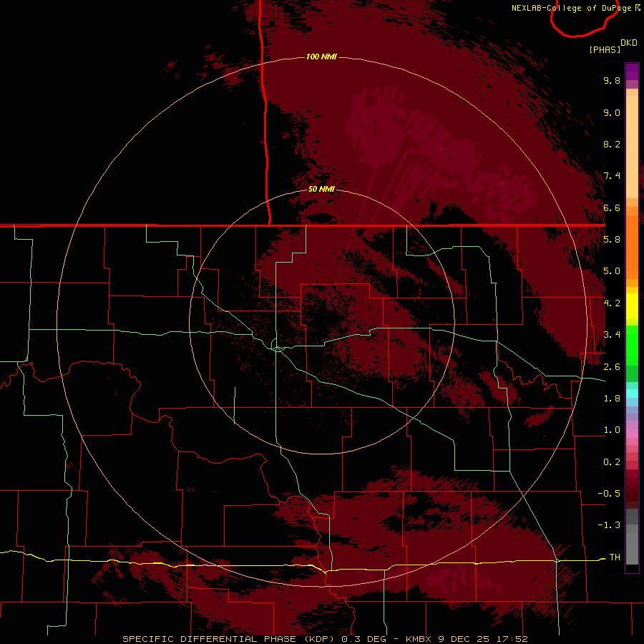Click the 100 NMI range ring label
The width and height of the screenshot is (644, 644).
[321, 57]
